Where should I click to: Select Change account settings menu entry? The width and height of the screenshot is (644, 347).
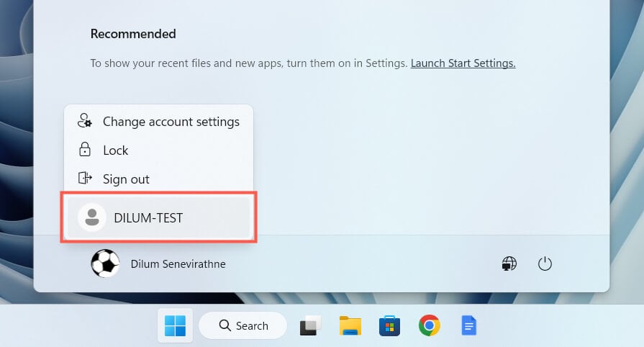(171, 122)
